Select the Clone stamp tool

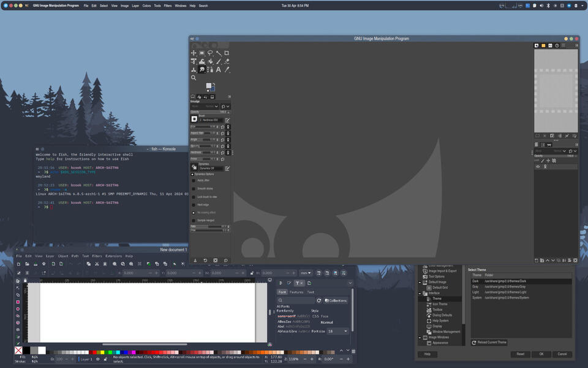pyautogui.click(x=194, y=69)
